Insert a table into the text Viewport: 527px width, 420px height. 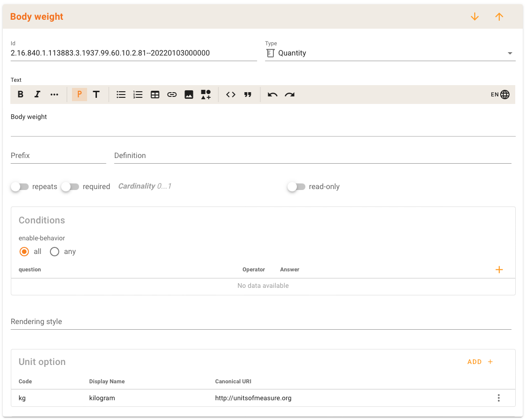pos(155,95)
